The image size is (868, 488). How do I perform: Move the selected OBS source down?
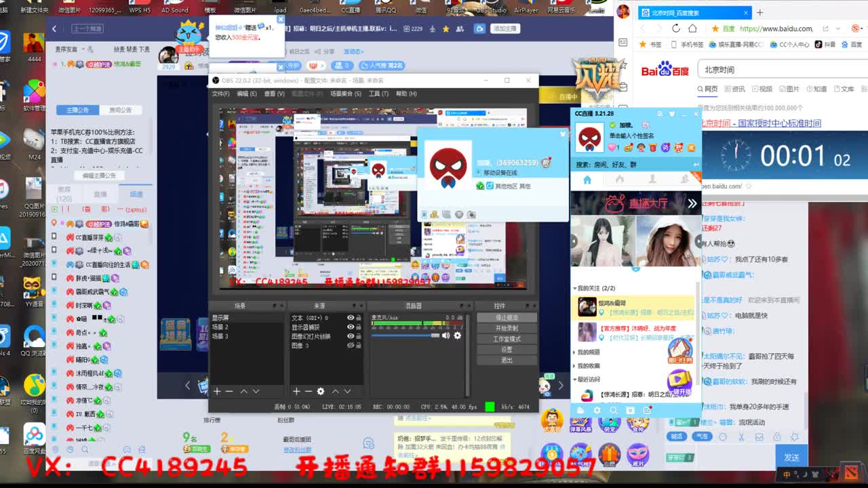pyautogui.click(x=347, y=391)
